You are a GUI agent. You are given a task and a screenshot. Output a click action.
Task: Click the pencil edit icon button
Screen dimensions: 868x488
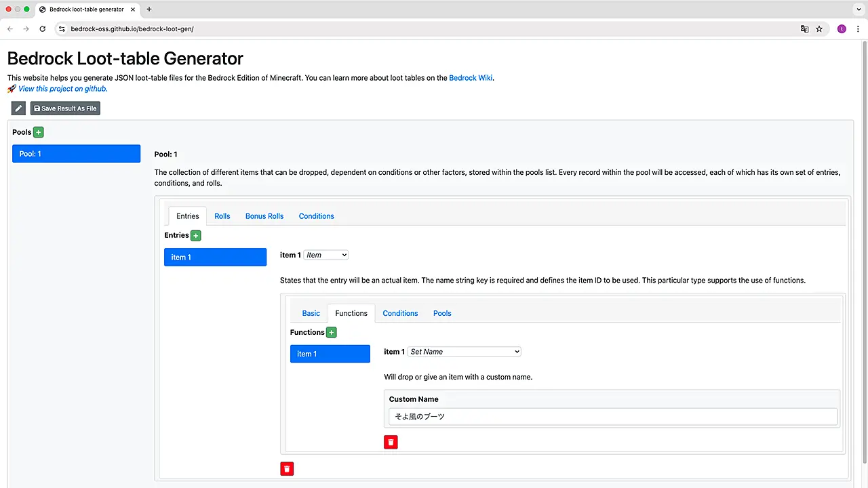point(18,108)
